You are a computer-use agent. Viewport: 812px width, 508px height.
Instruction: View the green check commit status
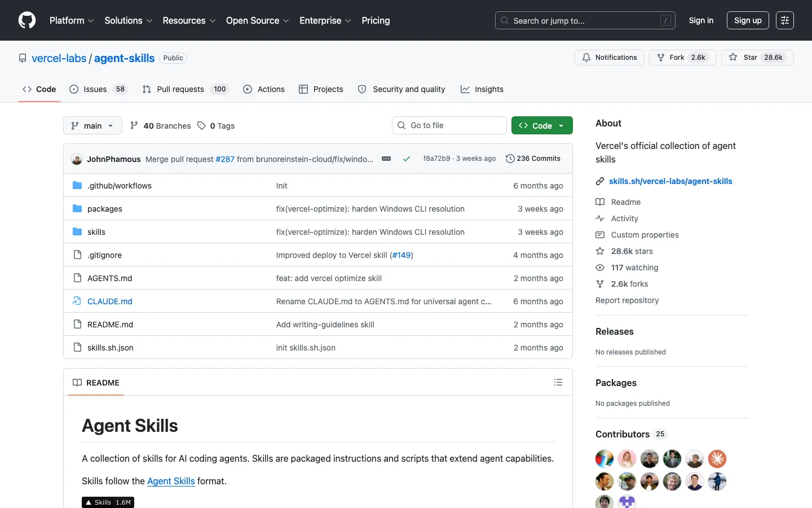[x=406, y=159]
